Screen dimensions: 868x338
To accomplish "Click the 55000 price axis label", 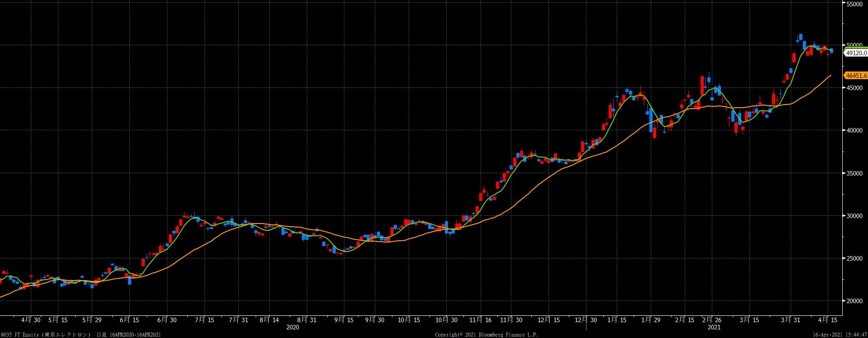I will [x=855, y=4].
